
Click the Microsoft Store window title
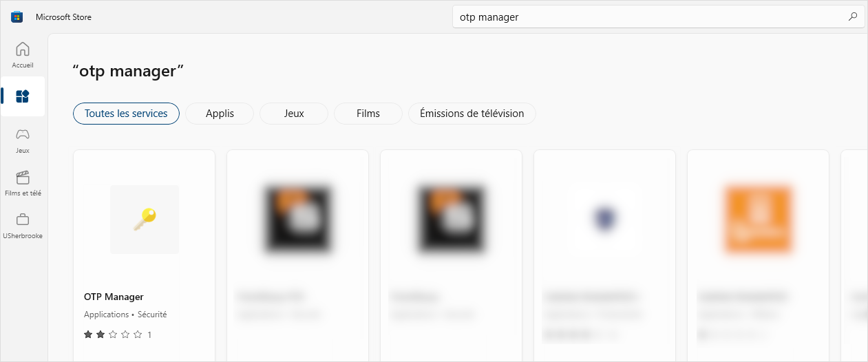(x=63, y=17)
